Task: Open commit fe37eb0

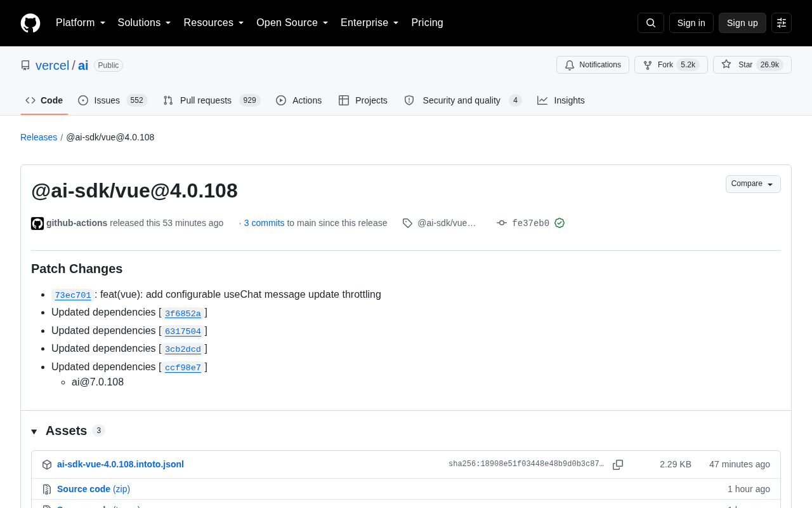Action: [x=530, y=224]
